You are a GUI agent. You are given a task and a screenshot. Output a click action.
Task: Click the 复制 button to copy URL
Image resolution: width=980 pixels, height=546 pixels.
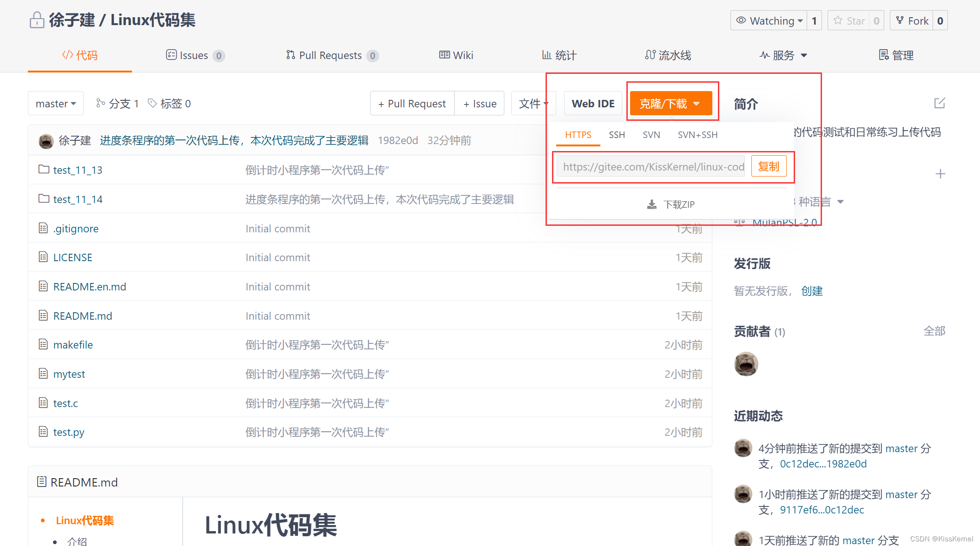coord(769,166)
